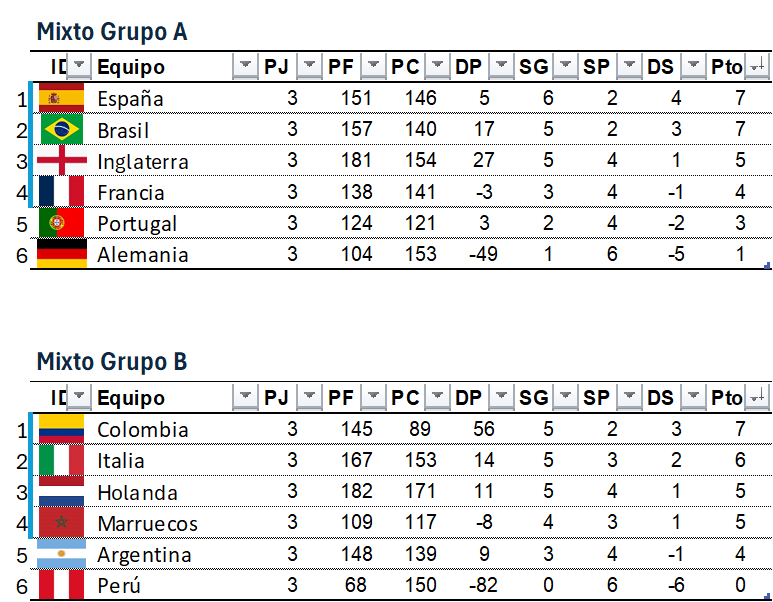Select the Mixto Grupo B title
773x602 pixels.
pyautogui.click(x=112, y=362)
